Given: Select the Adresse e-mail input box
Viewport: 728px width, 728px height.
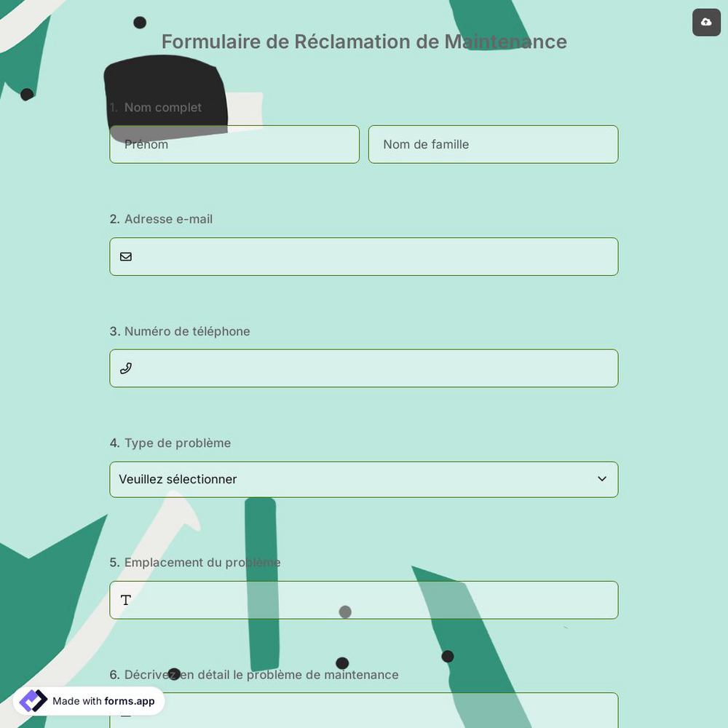Looking at the screenshot, I should coord(364,256).
